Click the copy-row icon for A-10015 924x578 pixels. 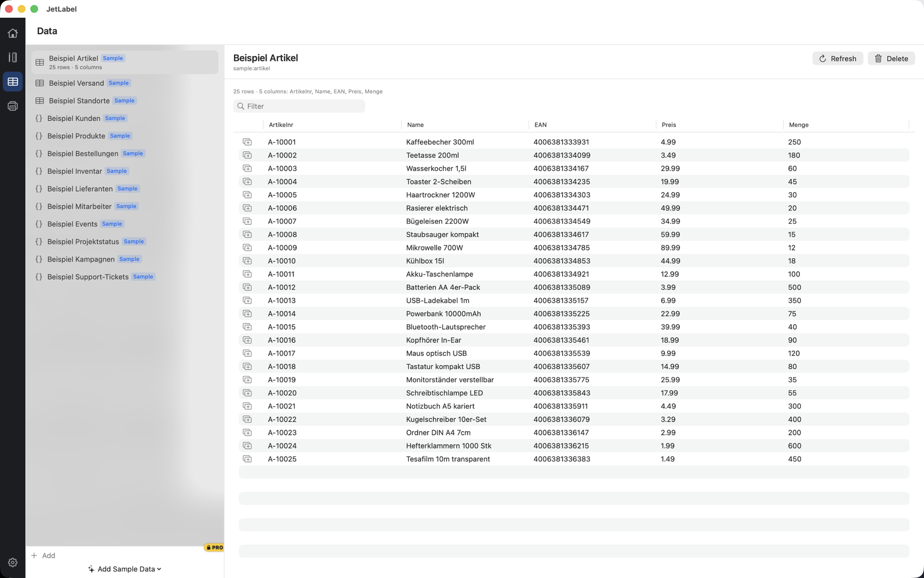[x=247, y=327]
